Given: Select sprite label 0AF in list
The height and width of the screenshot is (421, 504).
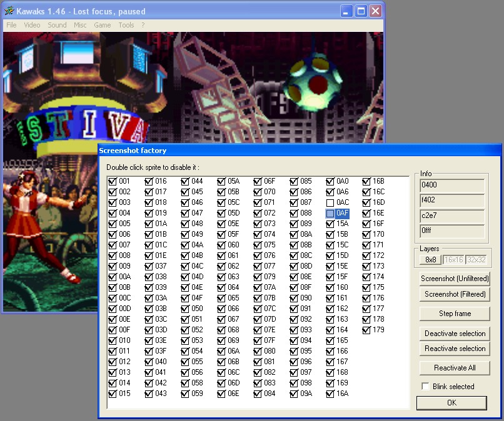Looking at the screenshot, I should [342, 213].
